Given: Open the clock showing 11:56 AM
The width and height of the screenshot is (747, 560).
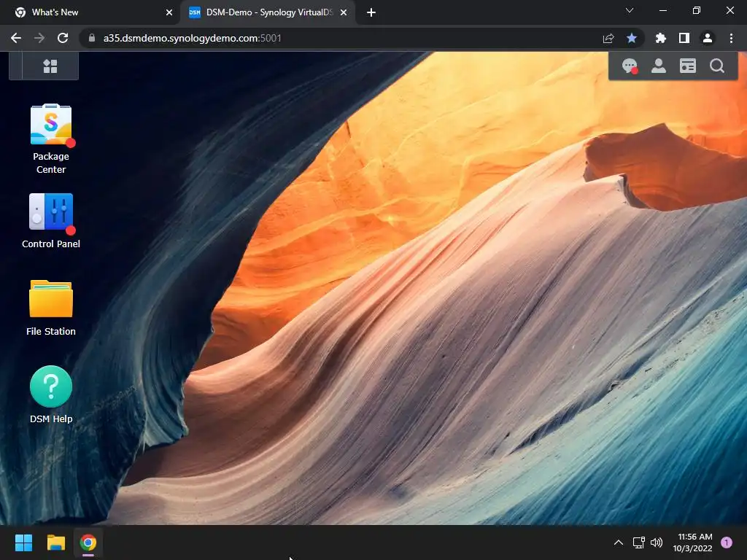Looking at the screenshot, I should pos(693,542).
